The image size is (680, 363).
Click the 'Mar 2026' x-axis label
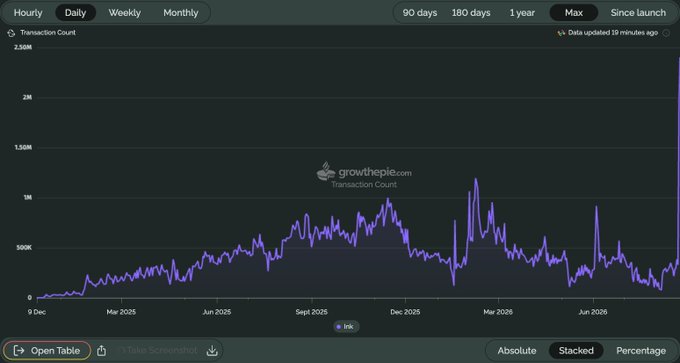(498, 312)
